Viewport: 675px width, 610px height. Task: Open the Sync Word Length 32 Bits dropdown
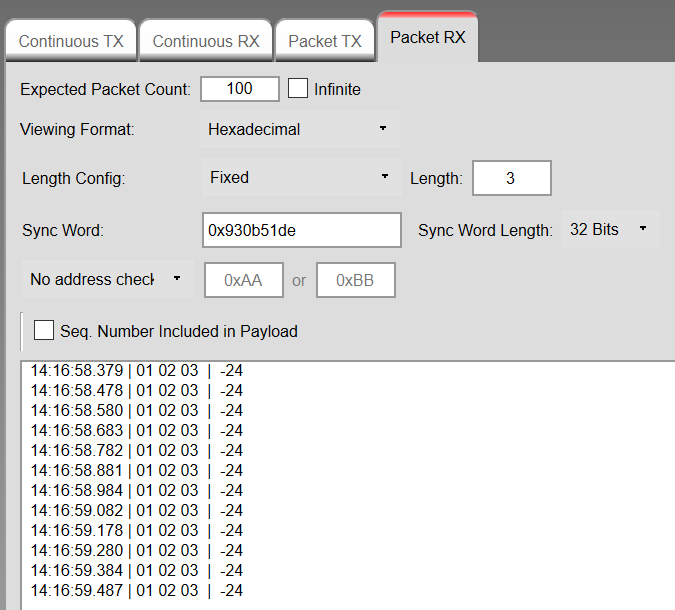coord(610,229)
